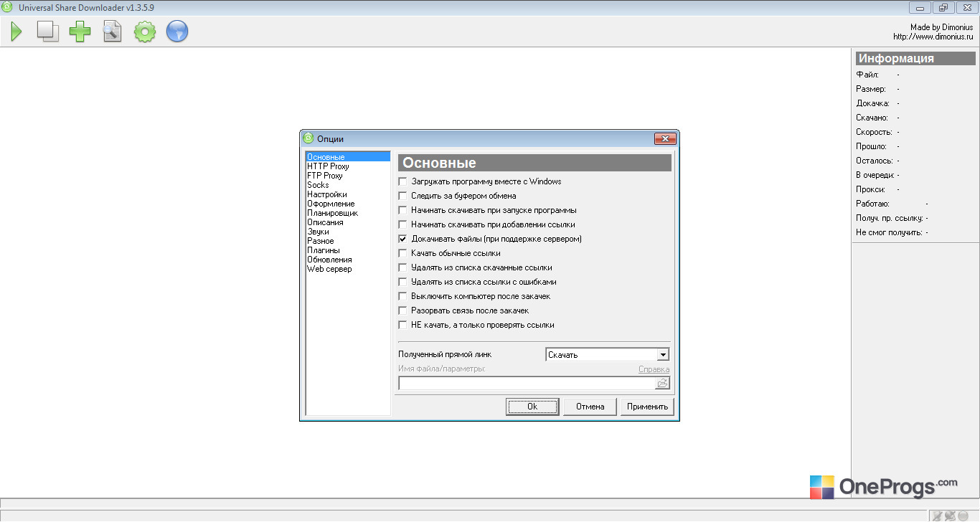Click the Имя файла/параметры input field
The image size is (980, 522).
click(x=527, y=384)
